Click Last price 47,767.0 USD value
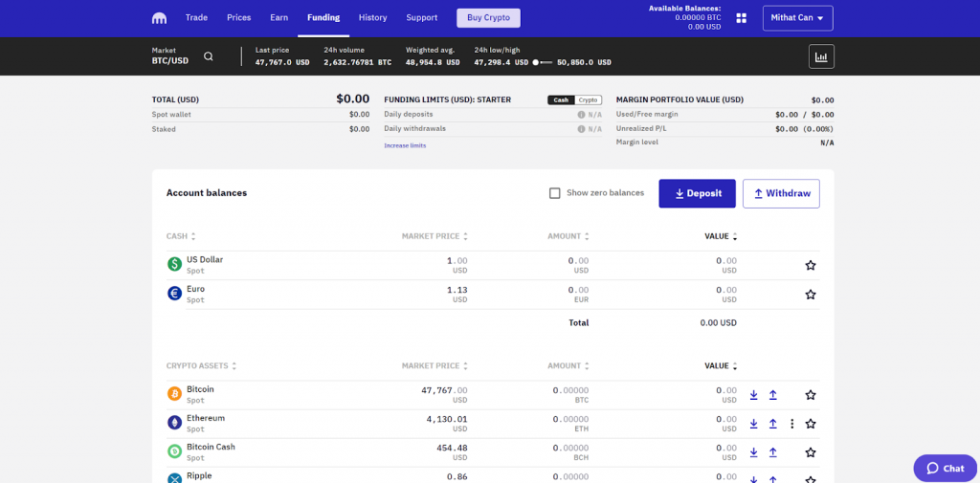This screenshot has width=980, height=483. 282,62
